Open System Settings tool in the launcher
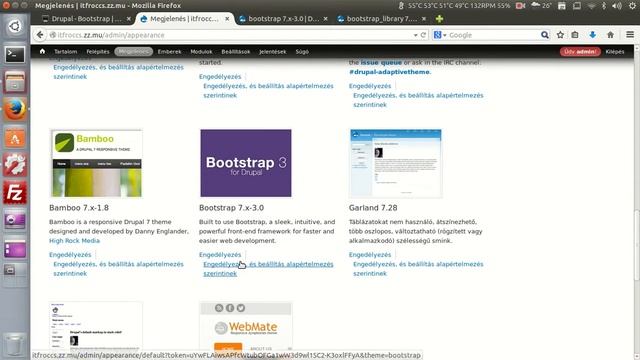The height and width of the screenshot is (360, 640). tap(15, 165)
